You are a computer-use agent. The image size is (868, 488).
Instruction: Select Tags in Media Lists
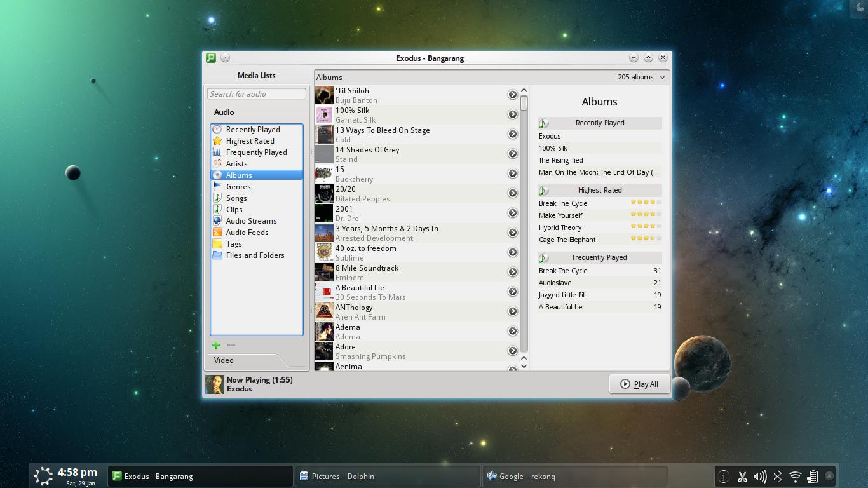(x=257, y=244)
